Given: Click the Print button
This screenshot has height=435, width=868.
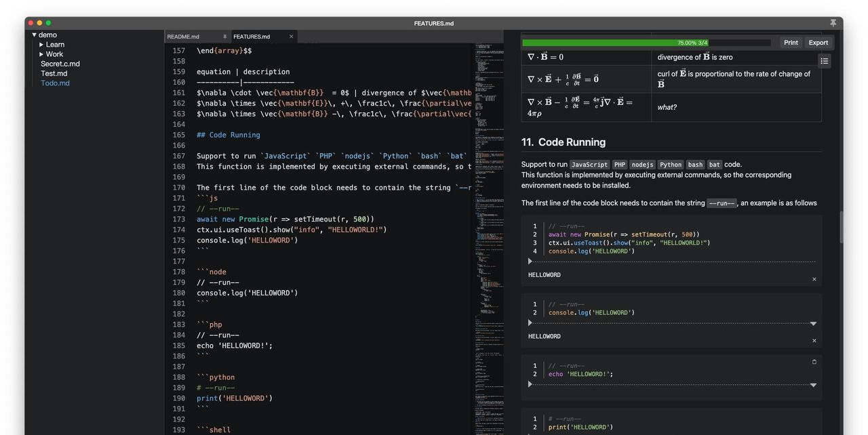Looking at the screenshot, I should tap(791, 43).
